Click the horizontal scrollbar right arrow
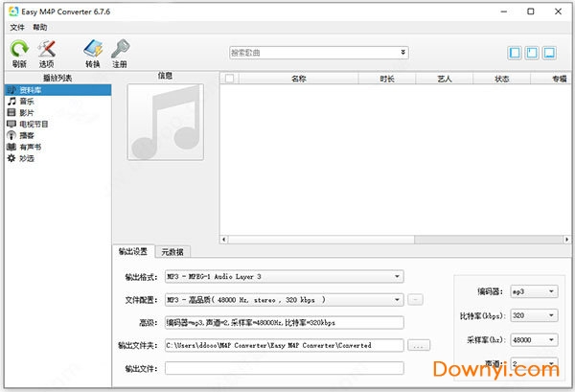The width and height of the screenshot is (575, 392). 567,240
